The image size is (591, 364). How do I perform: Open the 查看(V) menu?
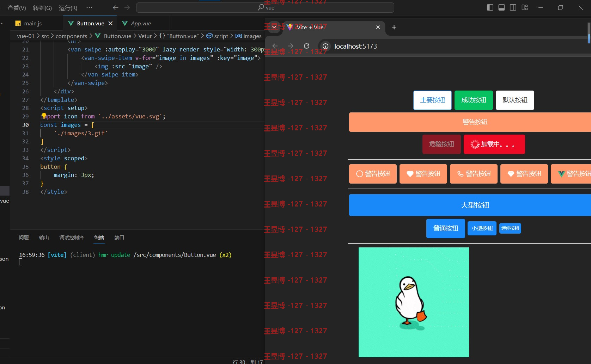[x=17, y=8]
